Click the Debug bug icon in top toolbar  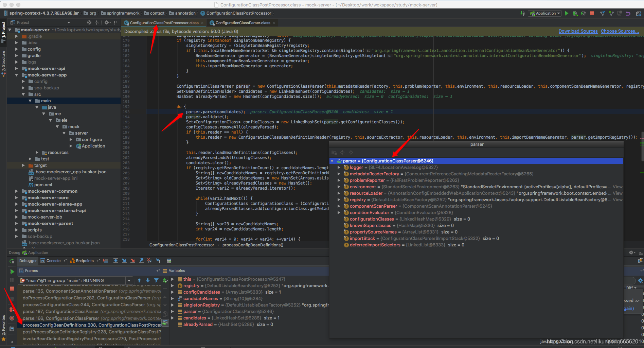click(x=575, y=13)
